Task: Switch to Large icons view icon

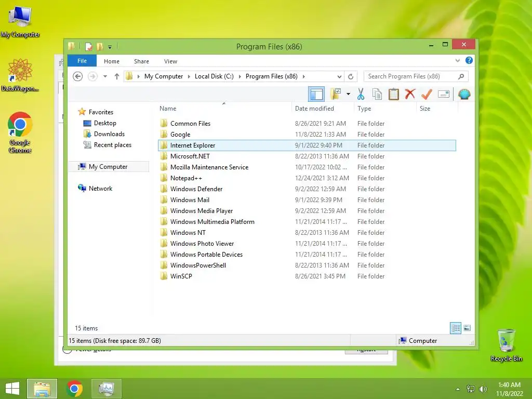Action: [x=467, y=328]
